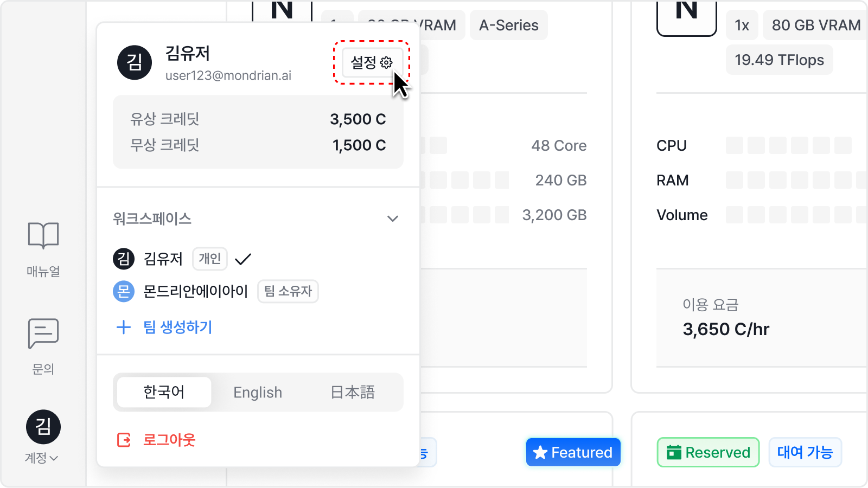The image size is (868, 488).
Task: Open the manual book icon in sidebar
Action: (43, 236)
